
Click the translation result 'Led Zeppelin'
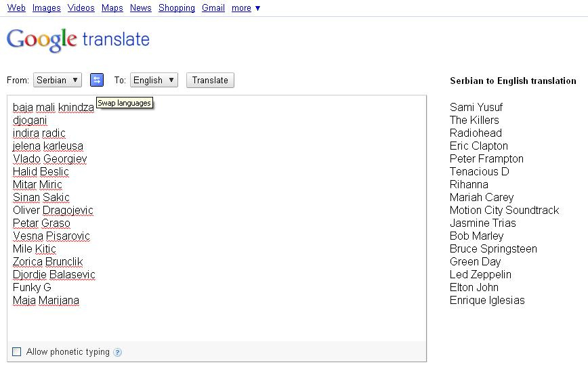(480, 275)
